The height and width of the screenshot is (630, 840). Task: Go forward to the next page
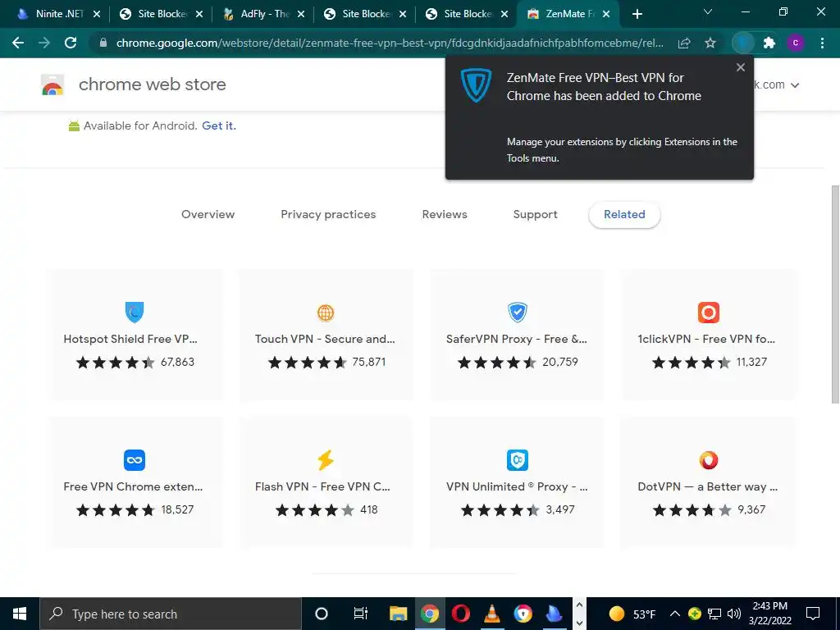coord(44,43)
